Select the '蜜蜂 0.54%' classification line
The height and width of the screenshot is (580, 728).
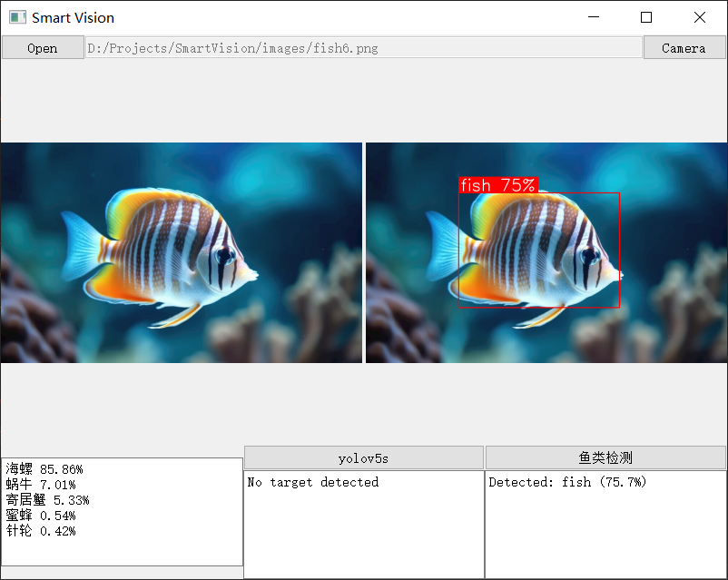coord(41,516)
